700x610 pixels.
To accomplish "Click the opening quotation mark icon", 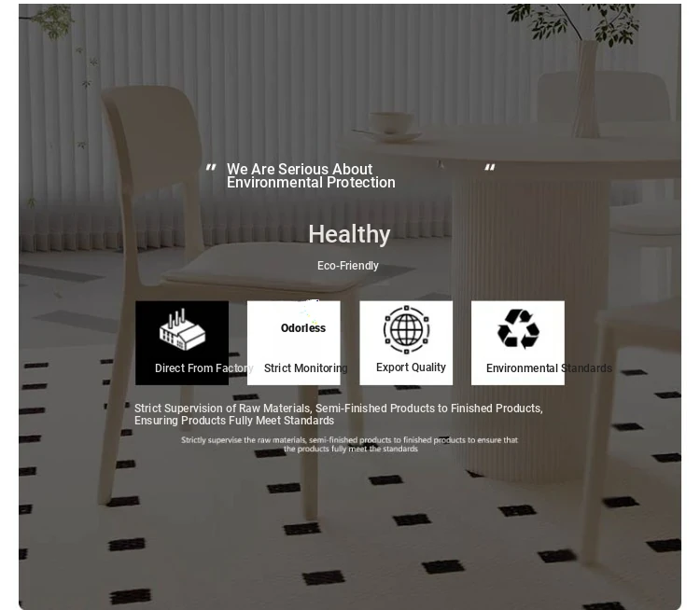I will click(211, 168).
